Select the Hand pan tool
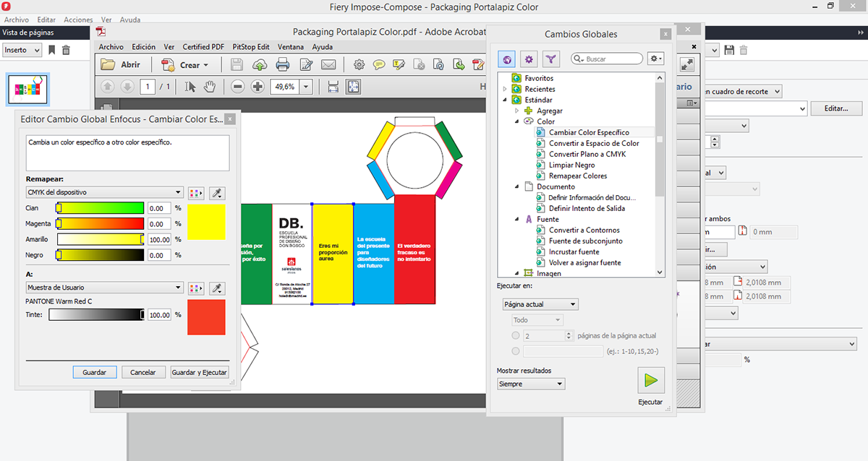 [x=210, y=87]
